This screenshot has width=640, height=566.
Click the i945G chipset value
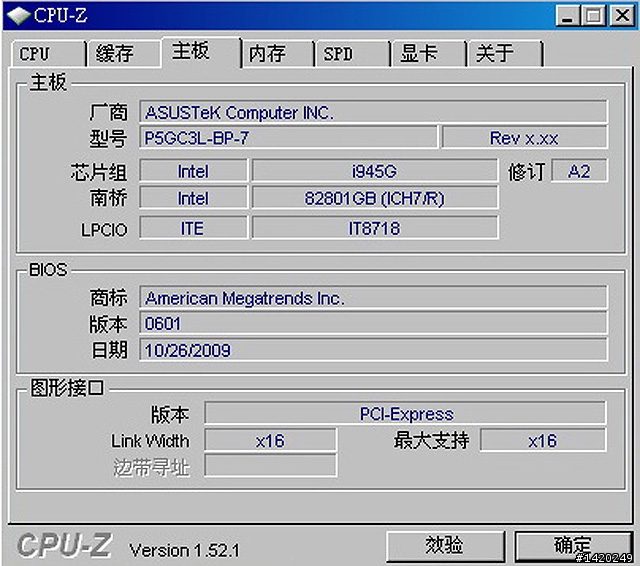point(375,171)
